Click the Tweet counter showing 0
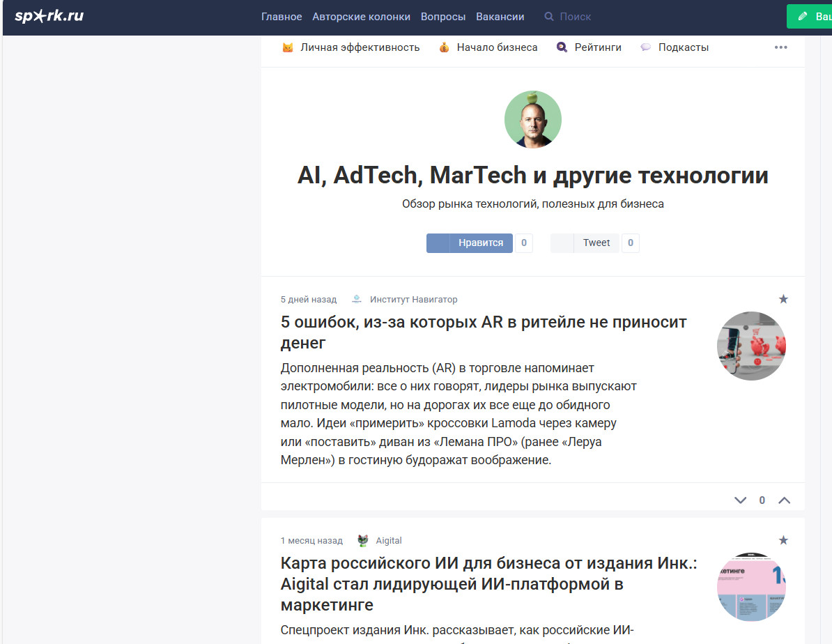Screen dimensions: 832x644 click(x=631, y=243)
